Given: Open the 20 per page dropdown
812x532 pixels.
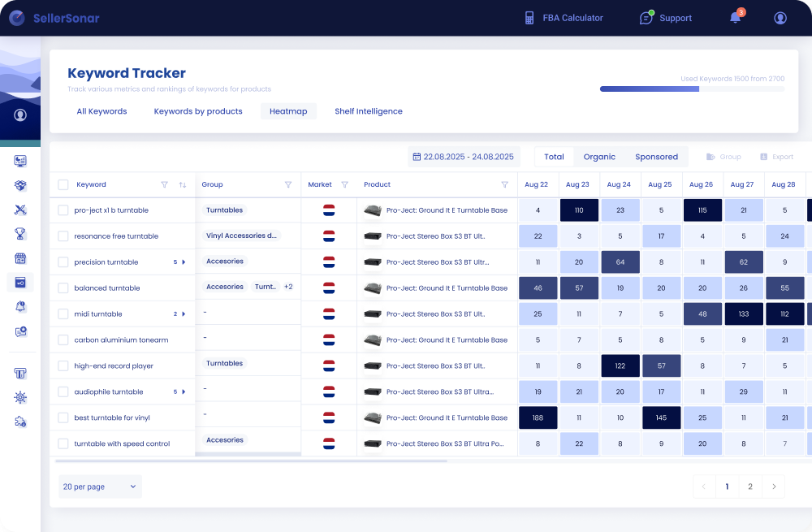Looking at the screenshot, I should coord(100,487).
